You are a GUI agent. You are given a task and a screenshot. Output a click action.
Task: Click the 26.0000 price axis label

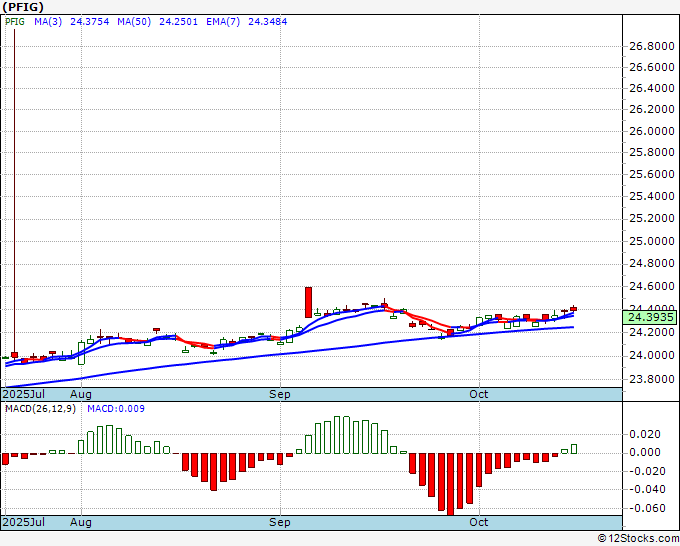pyautogui.click(x=651, y=131)
